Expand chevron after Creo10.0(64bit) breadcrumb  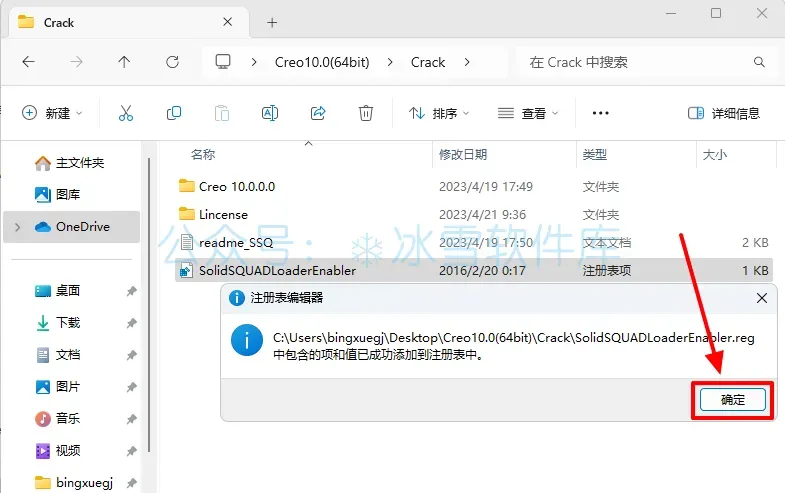[390, 62]
